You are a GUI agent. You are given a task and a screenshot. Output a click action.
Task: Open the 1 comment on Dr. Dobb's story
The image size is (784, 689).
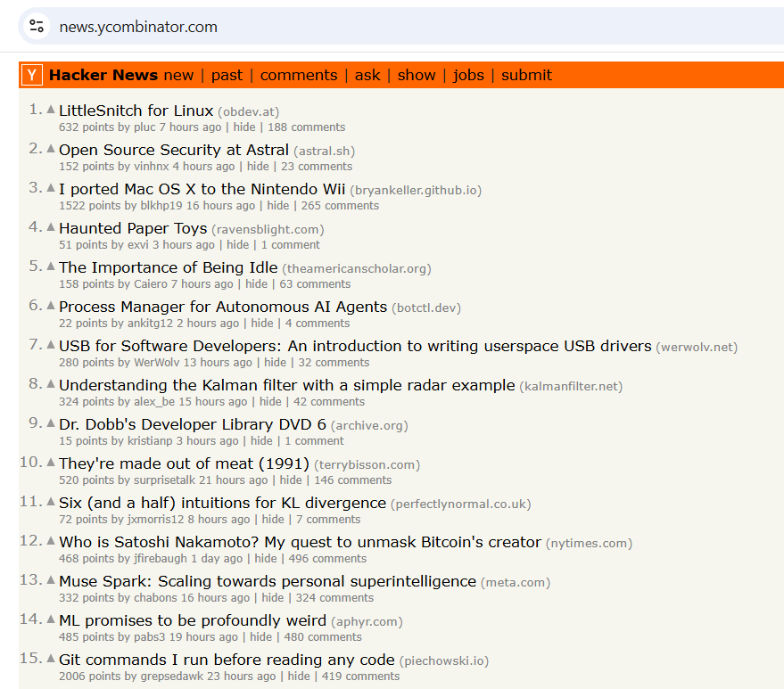(315, 440)
